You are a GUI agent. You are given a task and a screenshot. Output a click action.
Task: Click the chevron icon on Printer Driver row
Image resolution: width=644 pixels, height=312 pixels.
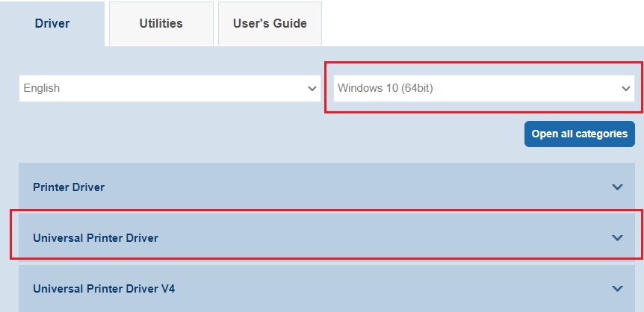click(617, 187)
